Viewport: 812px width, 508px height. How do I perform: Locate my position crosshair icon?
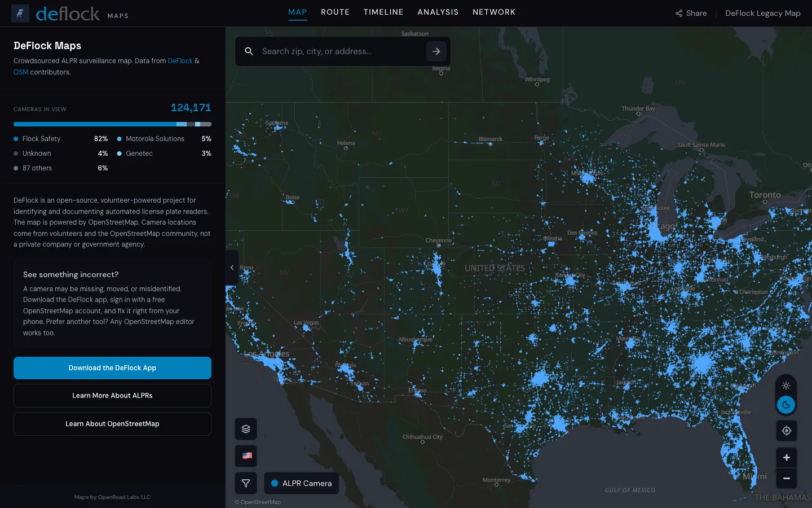(787, 431)
